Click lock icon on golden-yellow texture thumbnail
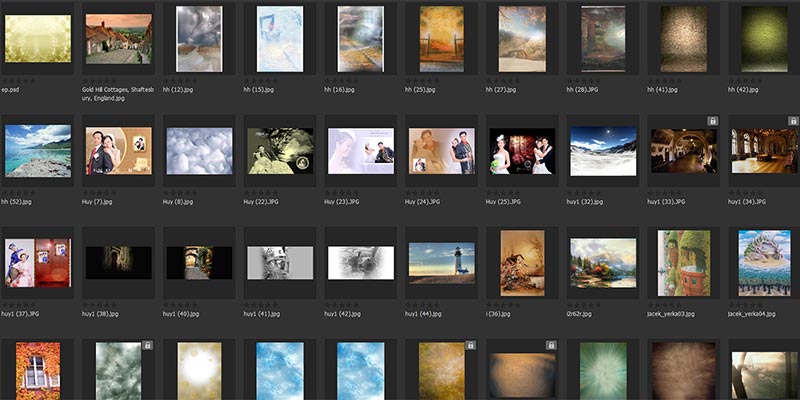This screenshot has width=800, height=400. click(470, 345)
